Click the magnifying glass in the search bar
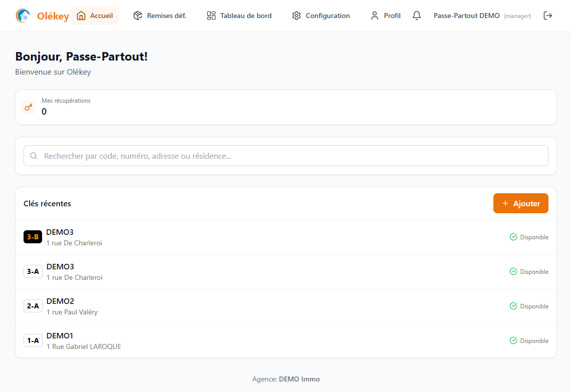 coord(34,156)
